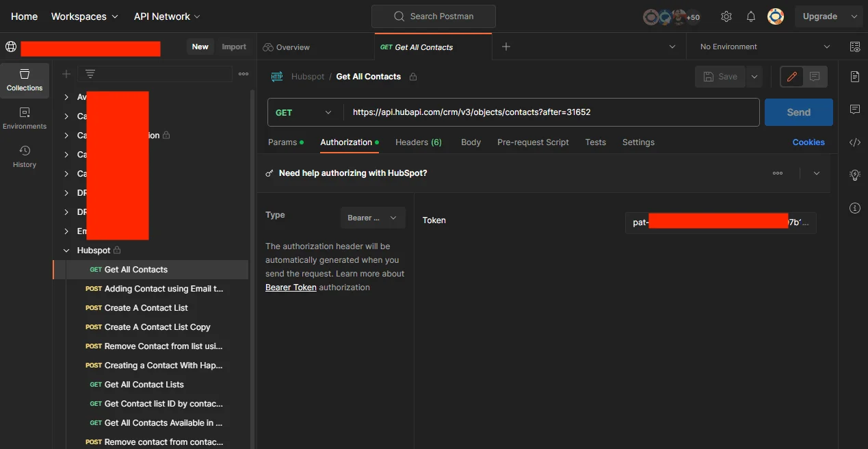Open the user avatar menu
Image resolution: width=868 pixels, height=449 pixels.
pos(776,16)
